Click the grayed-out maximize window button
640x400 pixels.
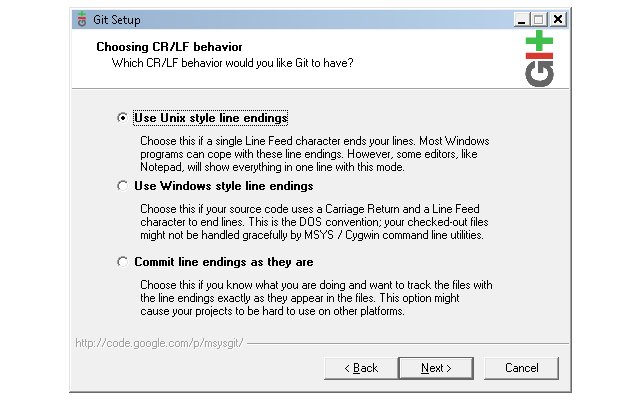(x=539, y=20)
